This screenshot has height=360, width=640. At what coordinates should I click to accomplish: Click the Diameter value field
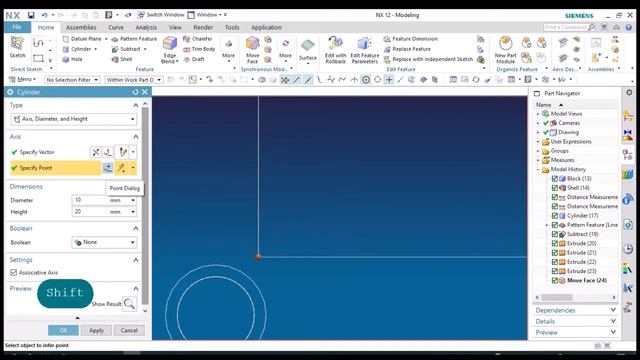click(x=91, y=200)
